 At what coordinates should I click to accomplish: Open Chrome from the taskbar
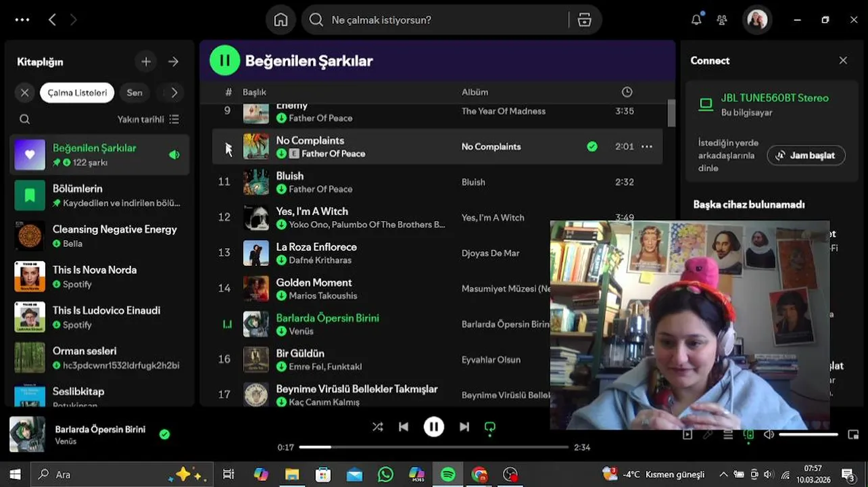(x=479, y=474)
